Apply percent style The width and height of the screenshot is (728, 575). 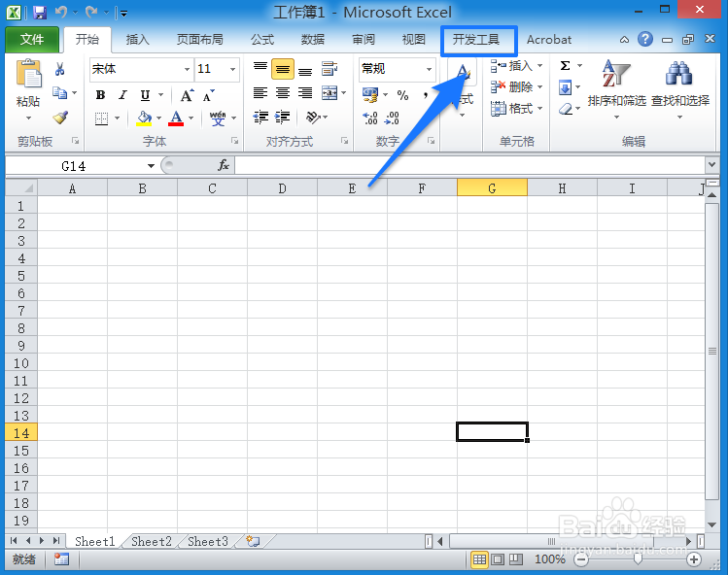[x=402, y=95]
